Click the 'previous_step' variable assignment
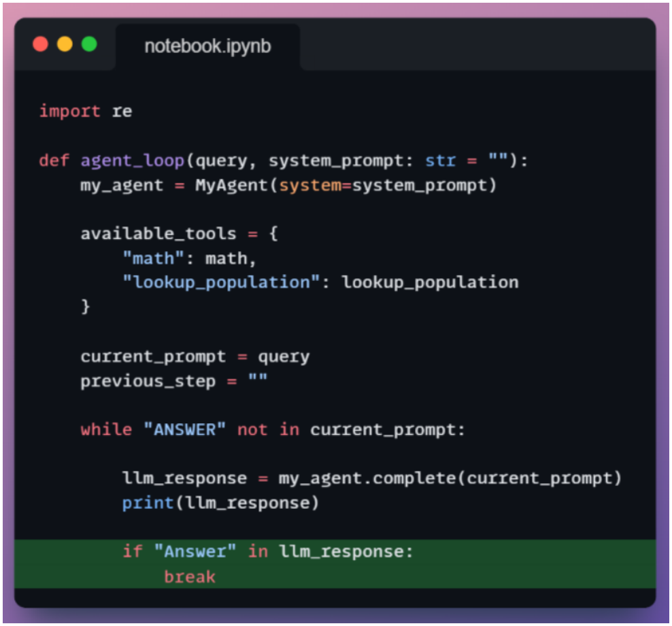 174,381
